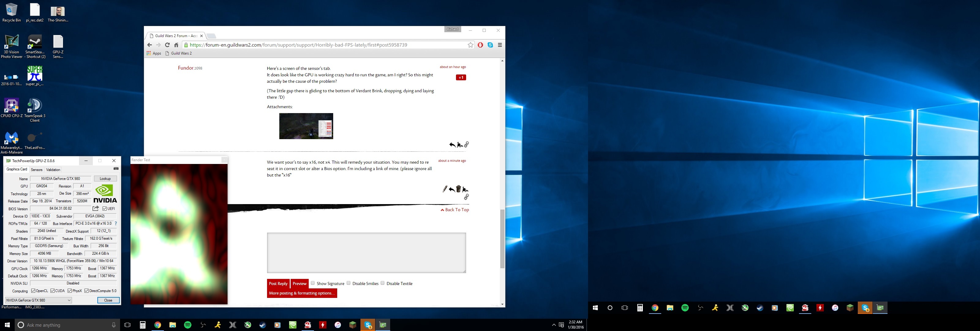
Task: Click the reply text area
Action: [x=366, y=253]
